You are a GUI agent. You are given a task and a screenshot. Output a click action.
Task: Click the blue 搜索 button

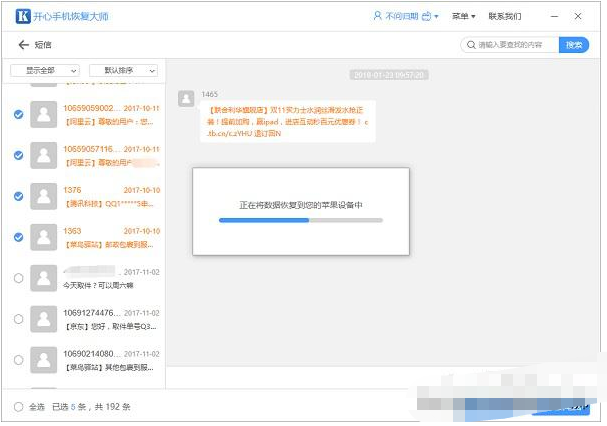(573, 45)
